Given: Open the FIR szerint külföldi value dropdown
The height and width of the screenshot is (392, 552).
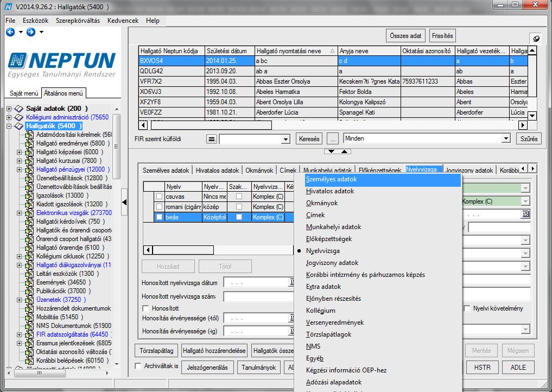Looking at the screenshot, I should 285,139.
